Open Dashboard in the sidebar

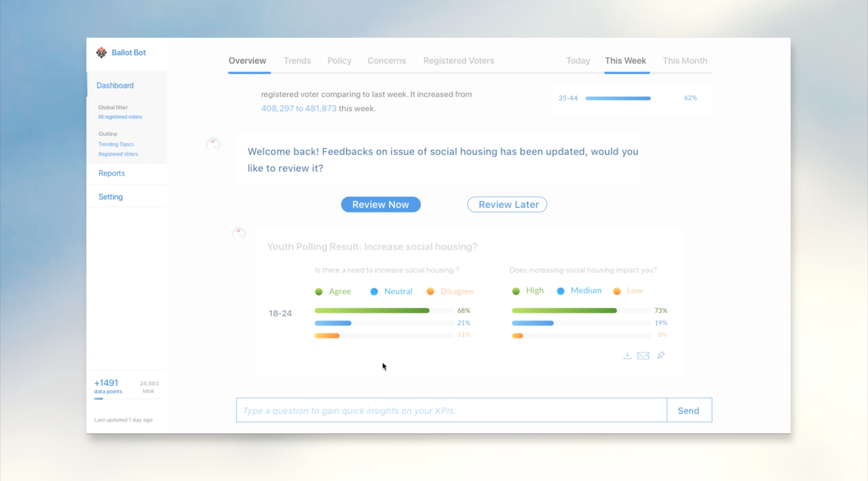point(115,85)
